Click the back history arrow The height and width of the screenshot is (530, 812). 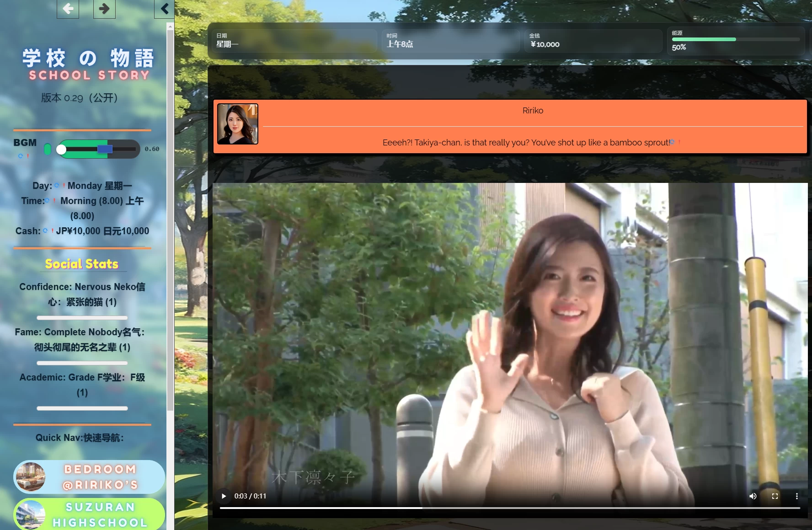coord(68,9)
